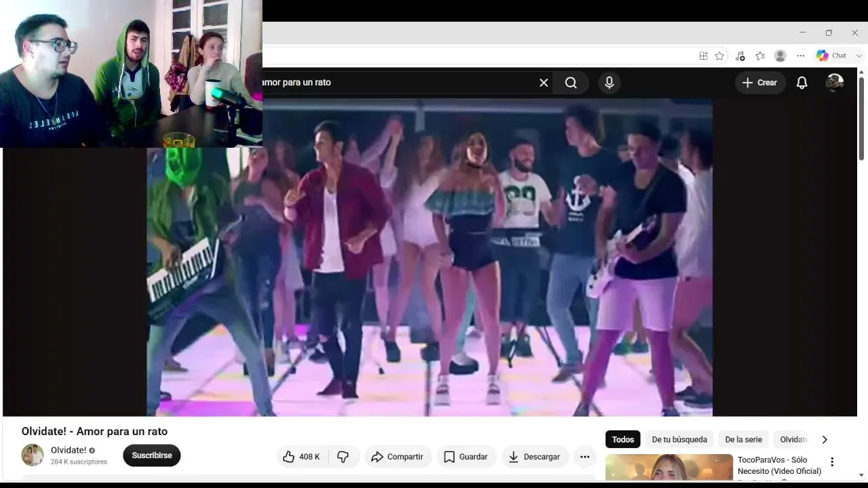The height and width of the screenshot is (488, 868).
Task: Open the browser's apps grid icon in address bar
Action: tap(703, 56)
